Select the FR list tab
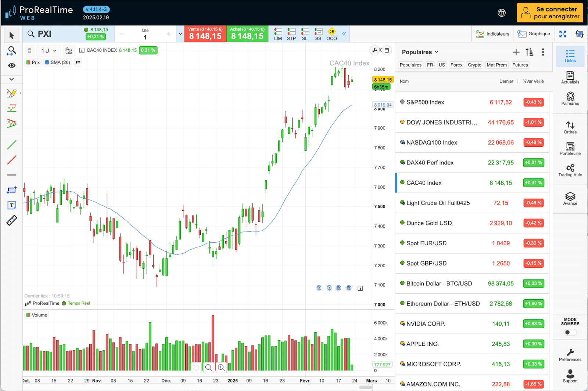 click(x=430, y=65)
